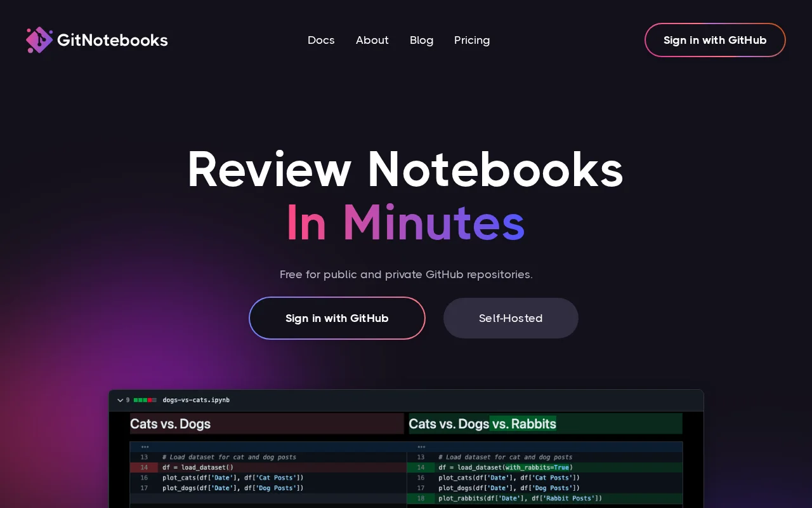Click "Free for public and private GitHub repositories."

[x=406, y=274]
